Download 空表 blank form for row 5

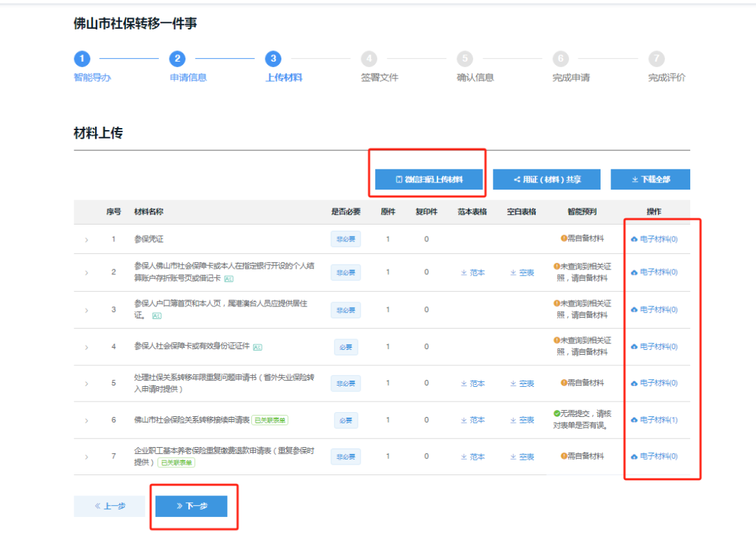[522, 383]
